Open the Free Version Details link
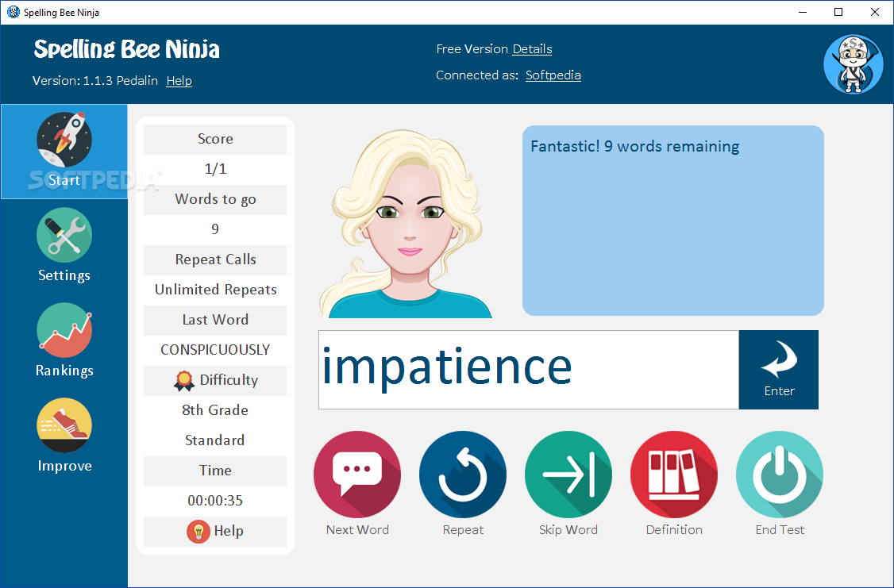This screenshot has height=588, width=894. coord(532,49)
